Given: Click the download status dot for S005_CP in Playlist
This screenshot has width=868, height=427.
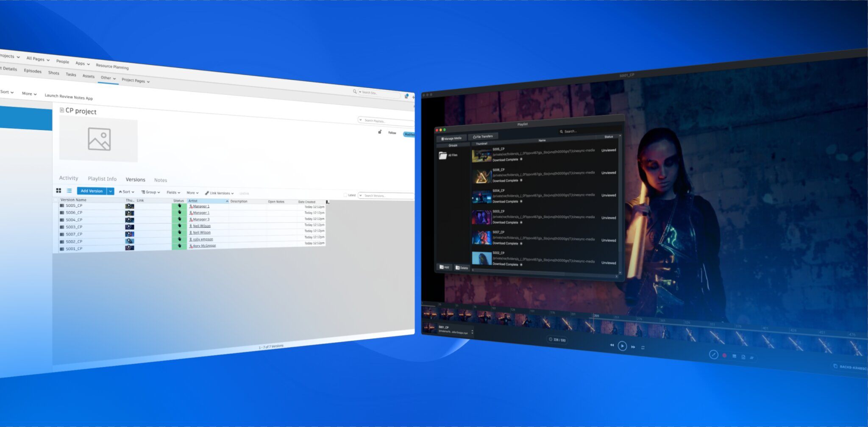Looking at the screenshot, I should tap(521, 160).
